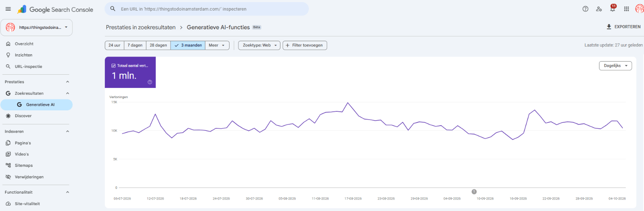Toggle the Totaal aantal vertoningen checkbox

point(113,65)
